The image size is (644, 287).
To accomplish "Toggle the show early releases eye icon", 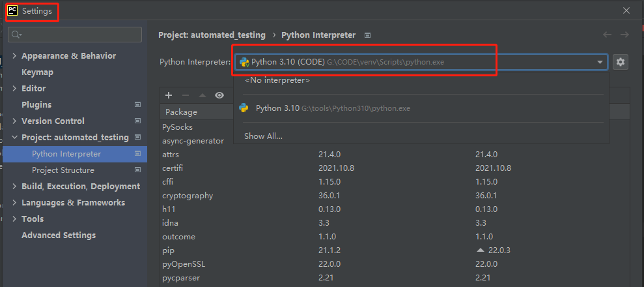I will (219, 95).
